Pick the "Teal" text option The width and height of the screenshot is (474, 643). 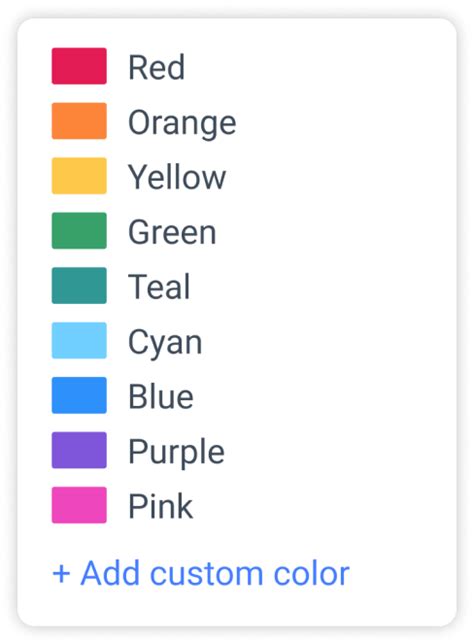point(159,287)
